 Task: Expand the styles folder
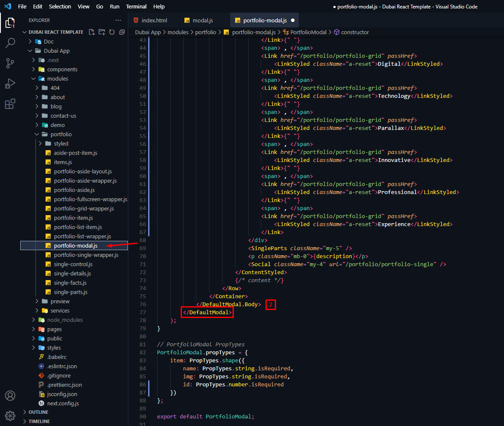coord(54,348)
